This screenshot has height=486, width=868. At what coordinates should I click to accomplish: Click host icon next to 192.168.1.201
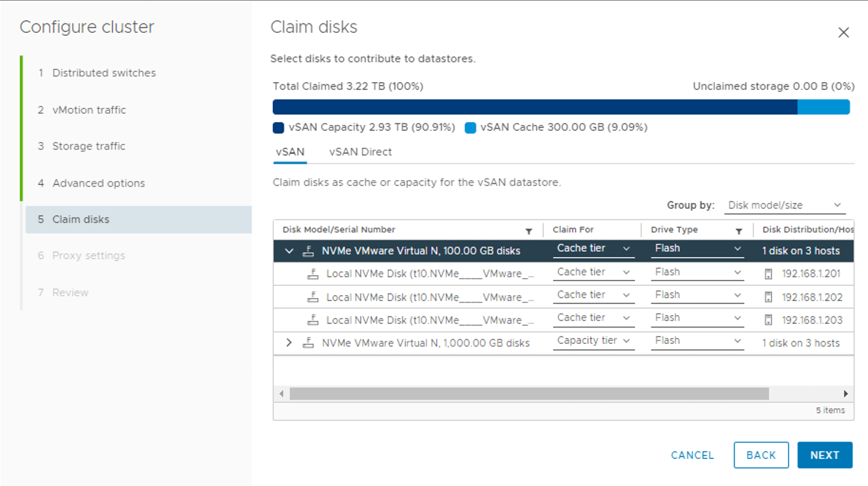pyautogui.click(x=769, y=274)
